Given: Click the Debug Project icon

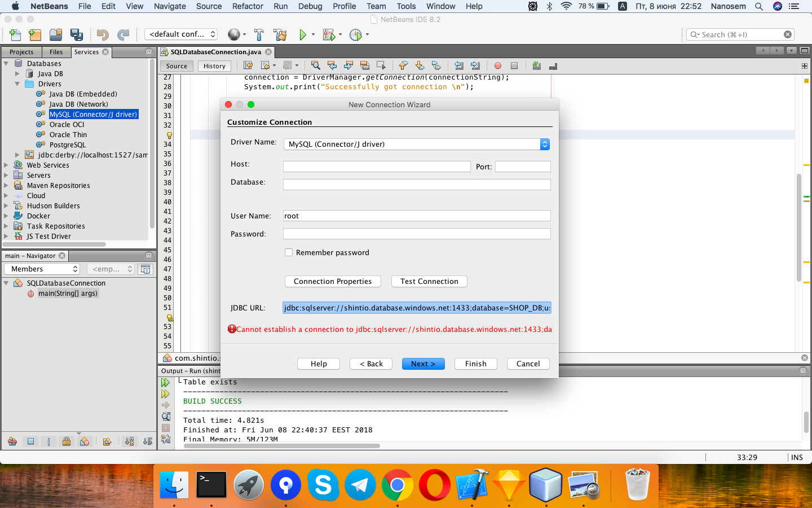Looking at the screenshot, I should coord(329,34).
